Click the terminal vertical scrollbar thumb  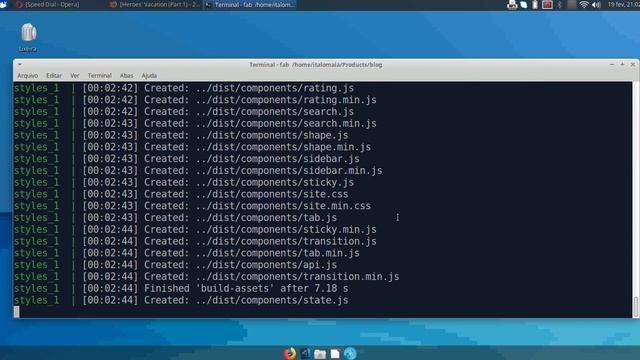pos(636,307)
